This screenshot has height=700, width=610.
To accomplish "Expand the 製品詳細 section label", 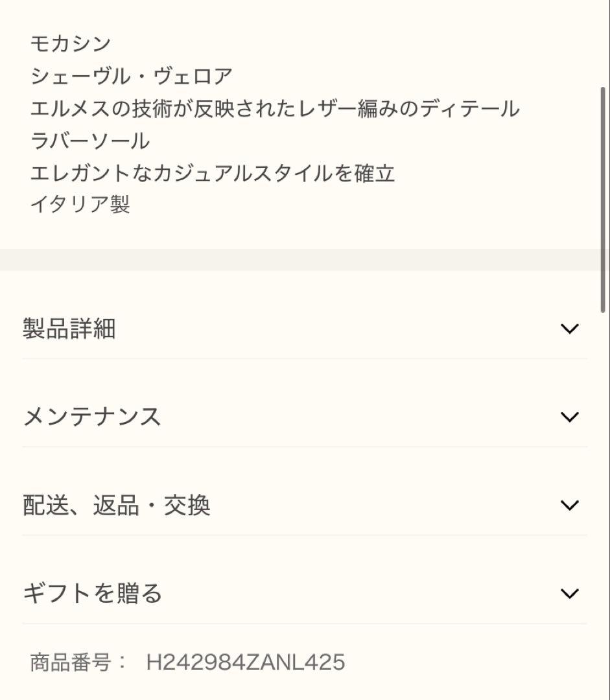I will [69, 329].
